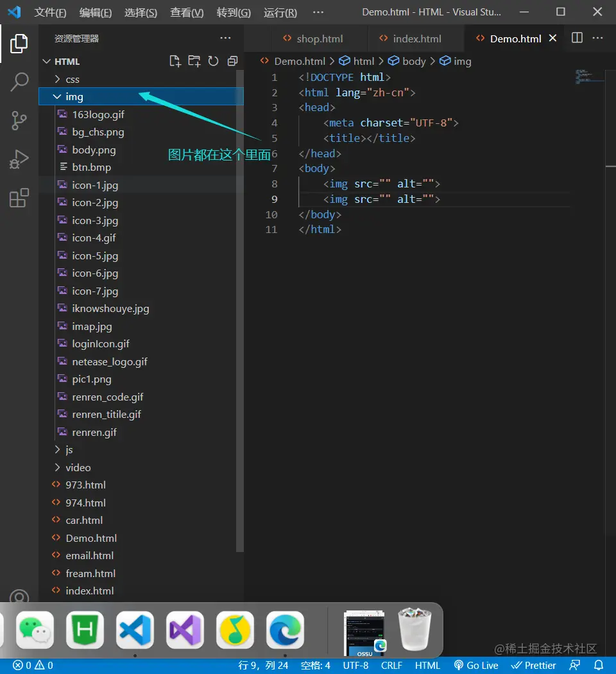Open Microsoft Edge from the dock

coord(286,630)
